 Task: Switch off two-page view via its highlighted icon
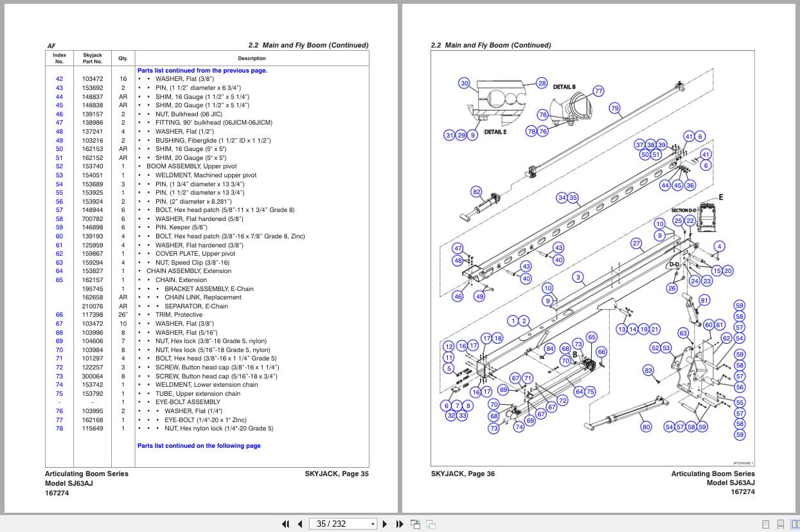pyautogui.click(x=796, y=524)
